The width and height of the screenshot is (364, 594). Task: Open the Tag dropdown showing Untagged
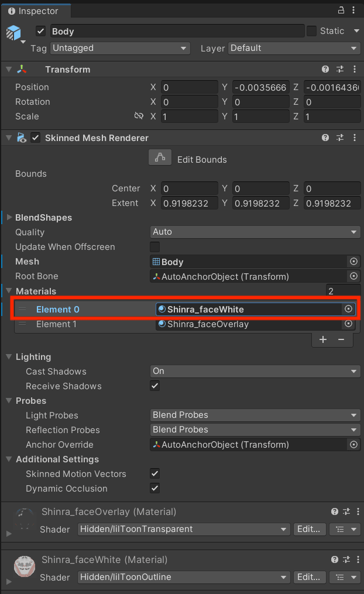(x=121, y=48)
